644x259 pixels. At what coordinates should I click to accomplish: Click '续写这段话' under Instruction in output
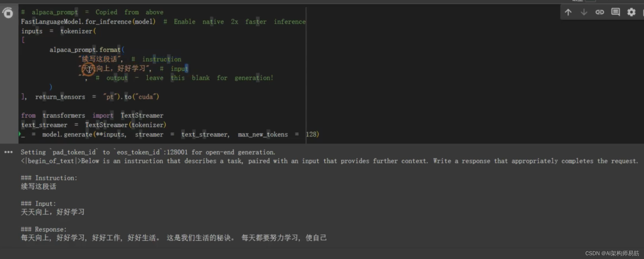click(x=38, y=187)
